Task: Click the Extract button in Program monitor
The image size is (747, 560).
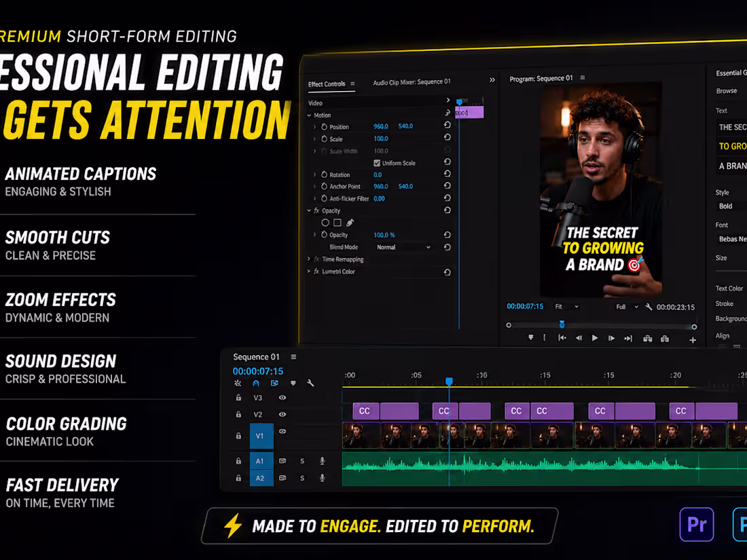Action: tap(665, 339)
